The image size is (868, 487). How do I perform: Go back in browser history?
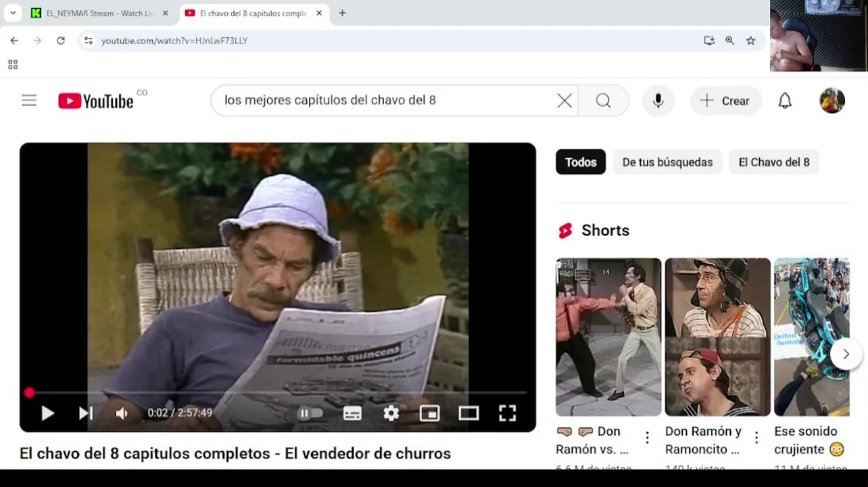(14, 41)
